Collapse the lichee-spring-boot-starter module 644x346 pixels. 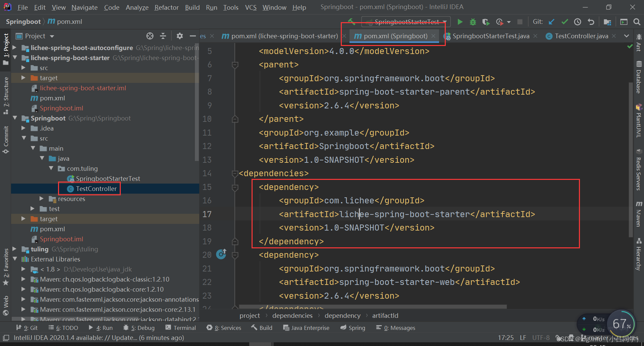tap(14, 58)
